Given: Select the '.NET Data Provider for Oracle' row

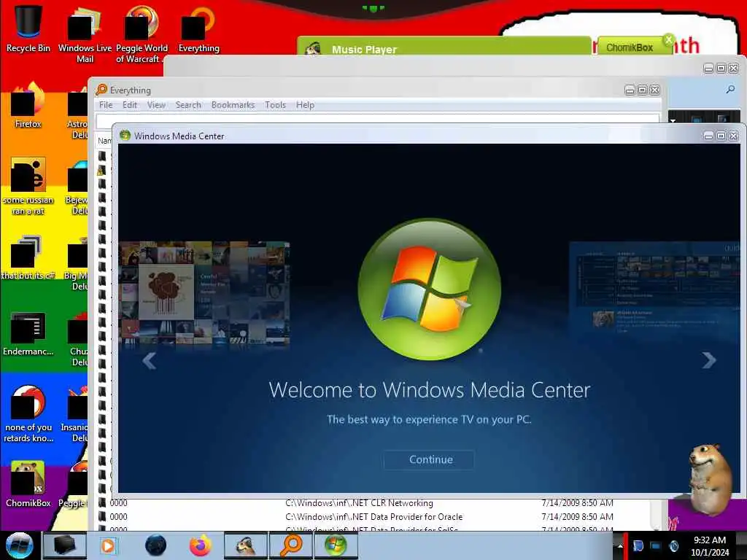Looking at the screenshot, I should [x=374, y=517].
